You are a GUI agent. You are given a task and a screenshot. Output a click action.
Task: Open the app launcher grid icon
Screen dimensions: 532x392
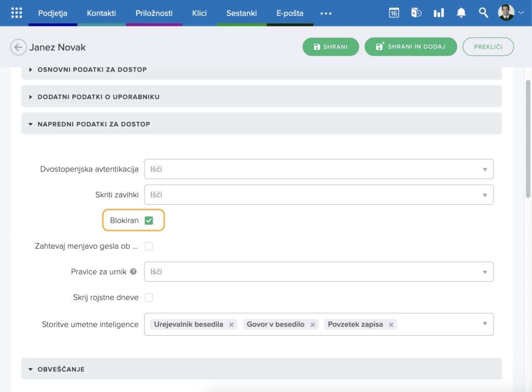pos(17,13)
